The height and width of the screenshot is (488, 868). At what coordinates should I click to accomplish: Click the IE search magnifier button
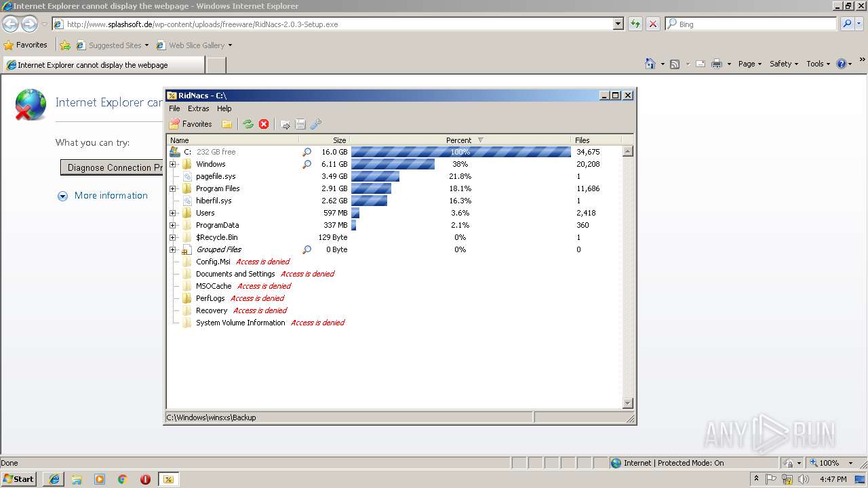pos(847,24)
